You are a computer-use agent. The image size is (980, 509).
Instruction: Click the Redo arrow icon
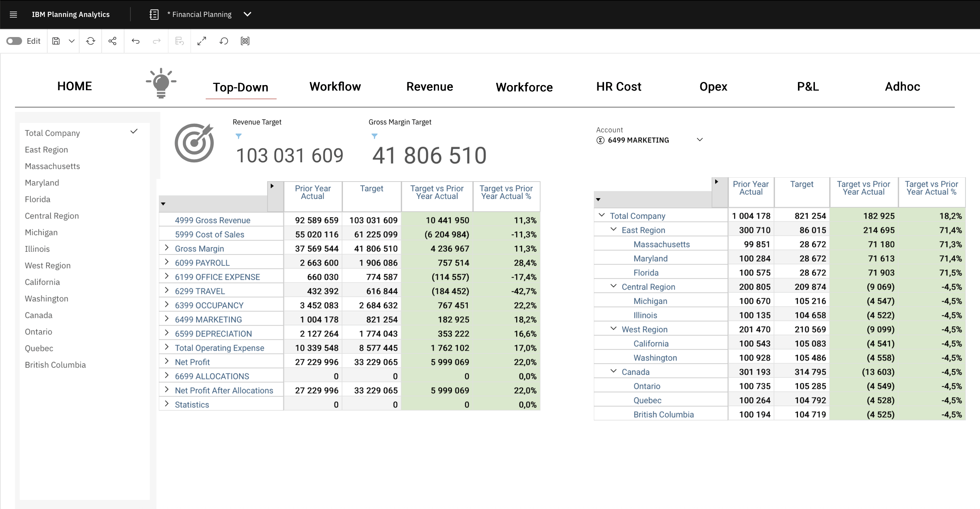[157, 41]
